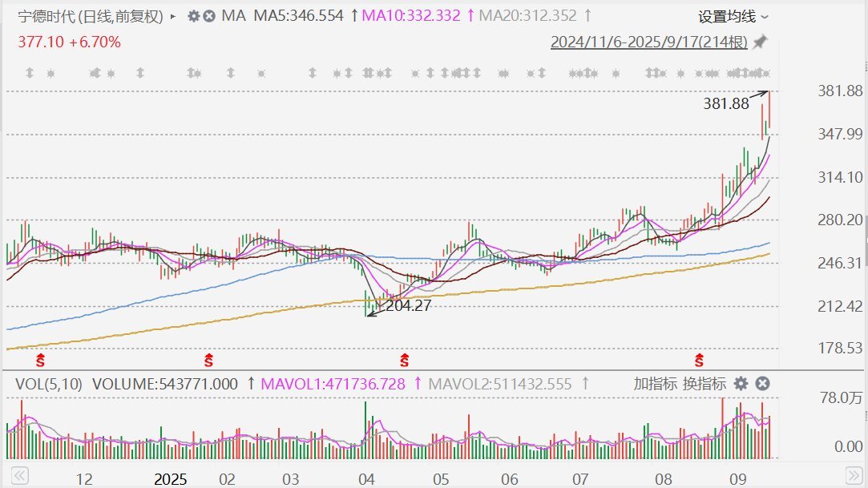Open MA indicator settings gear
The image size is (868, 488).
(x=193, y=16)
